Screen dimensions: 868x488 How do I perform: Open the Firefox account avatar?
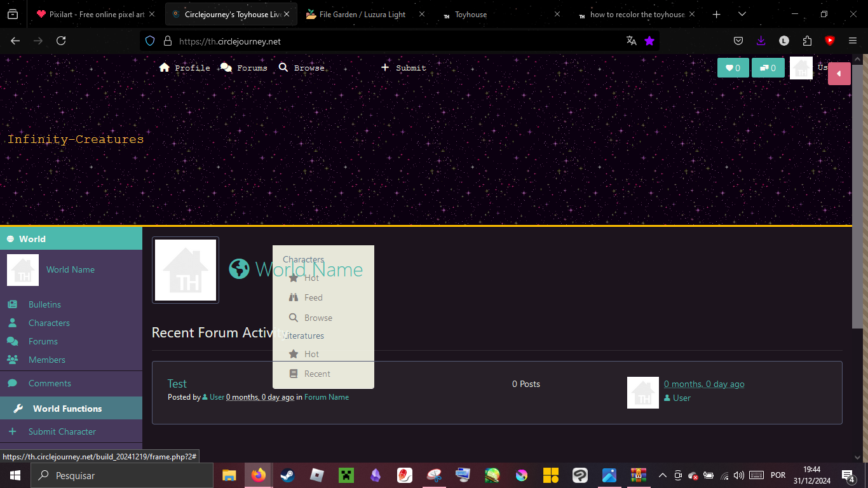click(784, 41)
